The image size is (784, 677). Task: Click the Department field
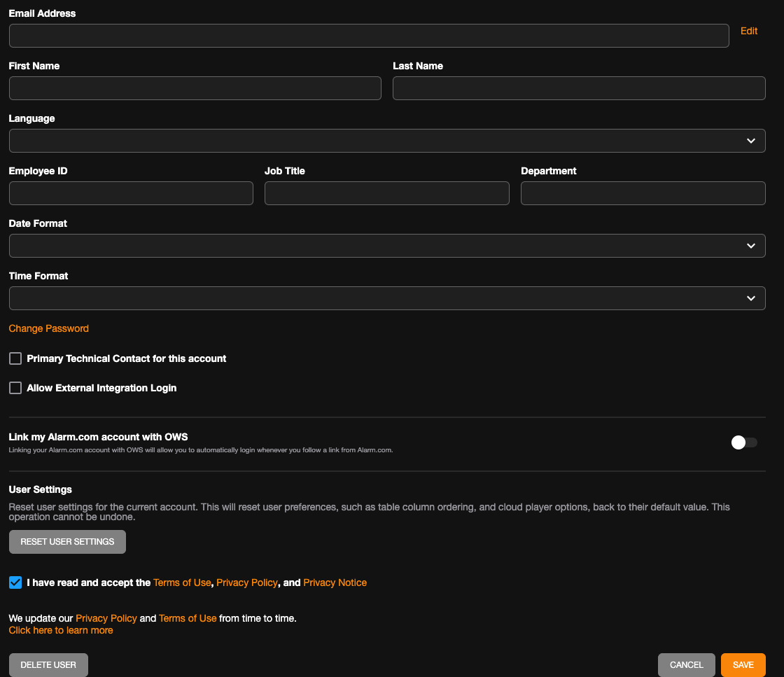click(x=643, y=193)
